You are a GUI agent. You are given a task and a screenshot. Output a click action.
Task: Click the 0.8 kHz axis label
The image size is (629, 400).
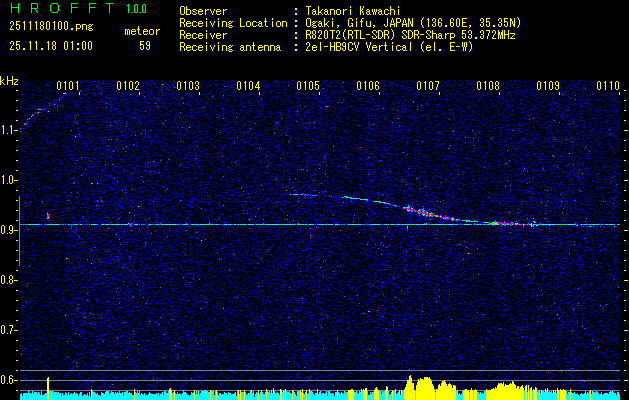tap(8, 280)
